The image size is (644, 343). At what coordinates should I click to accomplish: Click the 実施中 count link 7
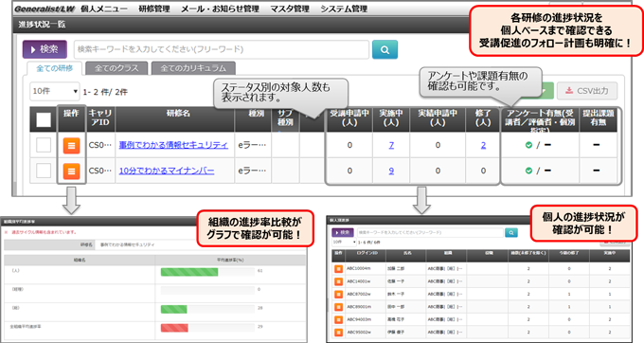point(391,145)
